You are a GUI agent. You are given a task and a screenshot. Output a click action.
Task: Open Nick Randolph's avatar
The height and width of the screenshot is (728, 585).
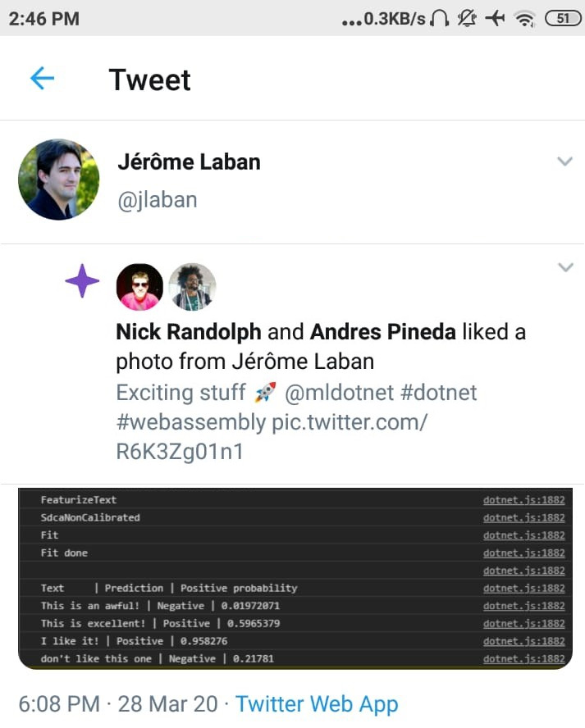coord(139,287)
